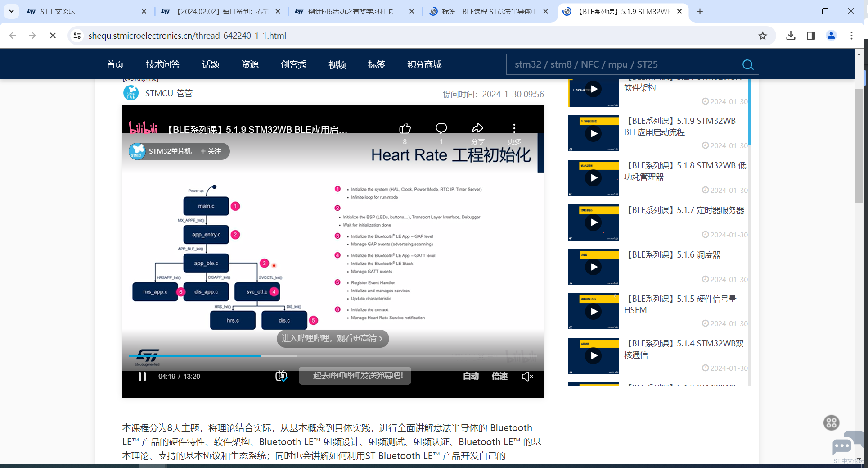Click 进入哔哩哔哩，观看更高清 button
The height and width of the screenshot is (468, 868).
(x=333, y=338)
